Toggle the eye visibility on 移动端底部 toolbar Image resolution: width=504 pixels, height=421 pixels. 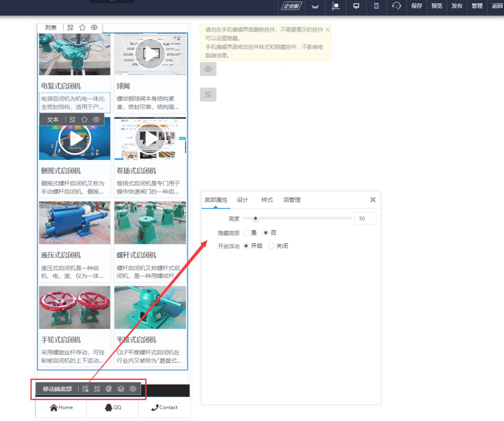click(133, 389)
